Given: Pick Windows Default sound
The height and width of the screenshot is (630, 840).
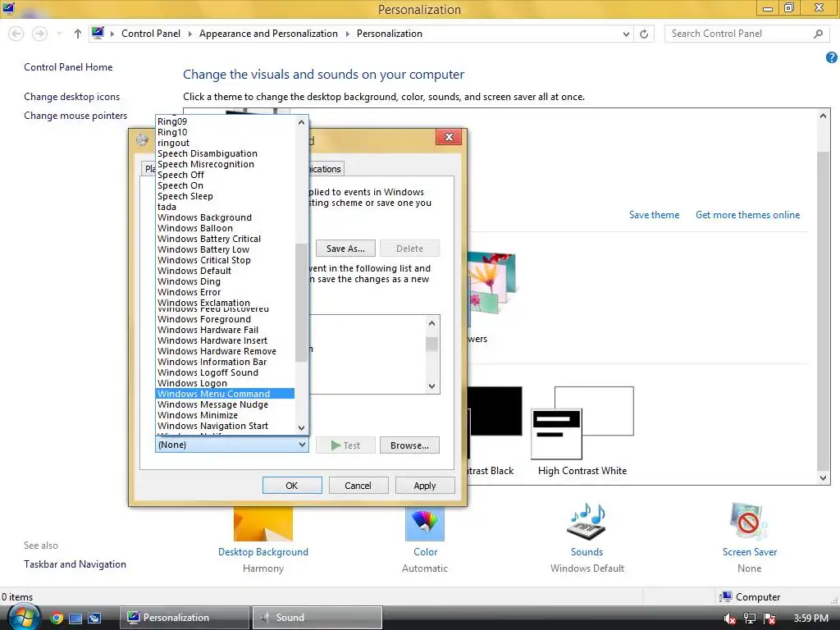Looking at the screenshot, I should coord(225,271).
